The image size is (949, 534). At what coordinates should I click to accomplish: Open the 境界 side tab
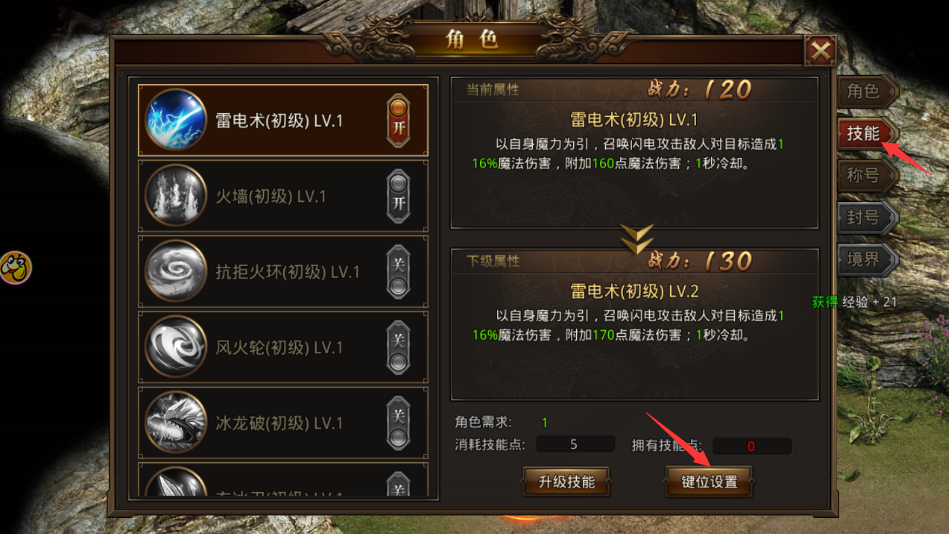pyautogui.click(x=866, y=260)
